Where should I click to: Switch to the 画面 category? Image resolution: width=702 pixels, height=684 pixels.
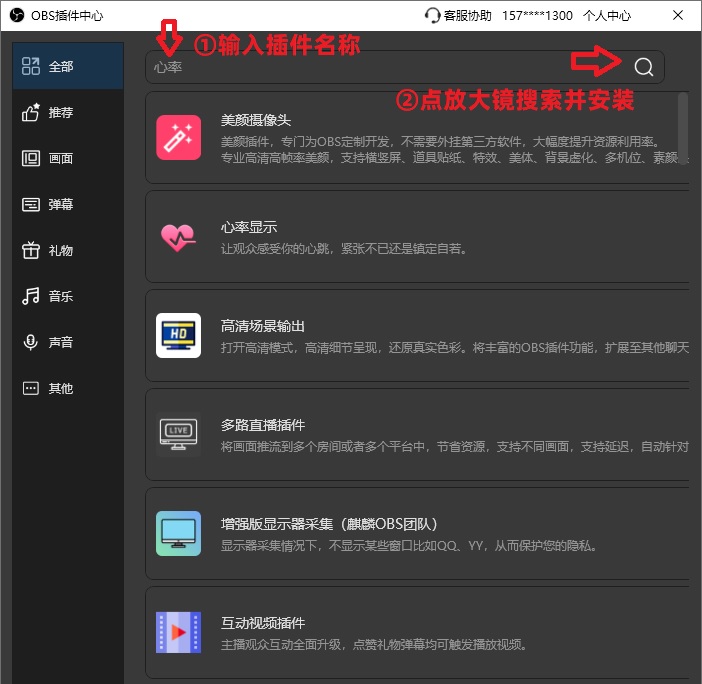click(x=68, y=158)
